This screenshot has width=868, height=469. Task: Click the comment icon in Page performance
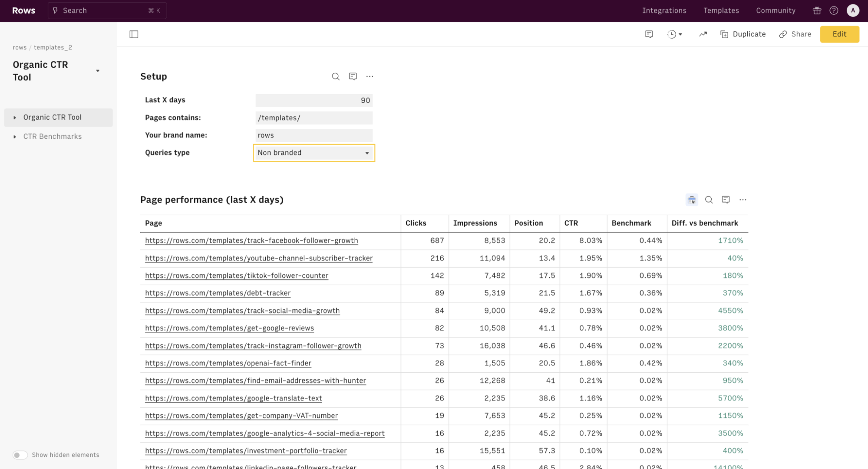coord(726,199)
